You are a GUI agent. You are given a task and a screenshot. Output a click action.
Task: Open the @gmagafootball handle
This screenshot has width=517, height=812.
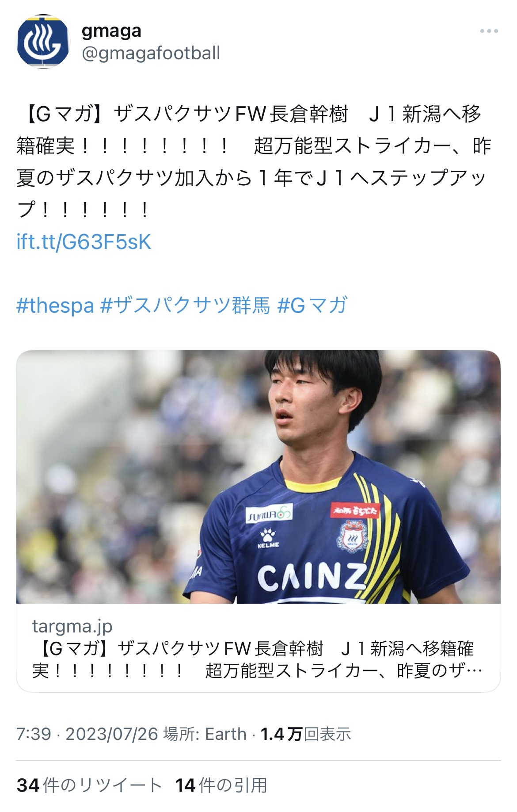[x=151, y=54]
